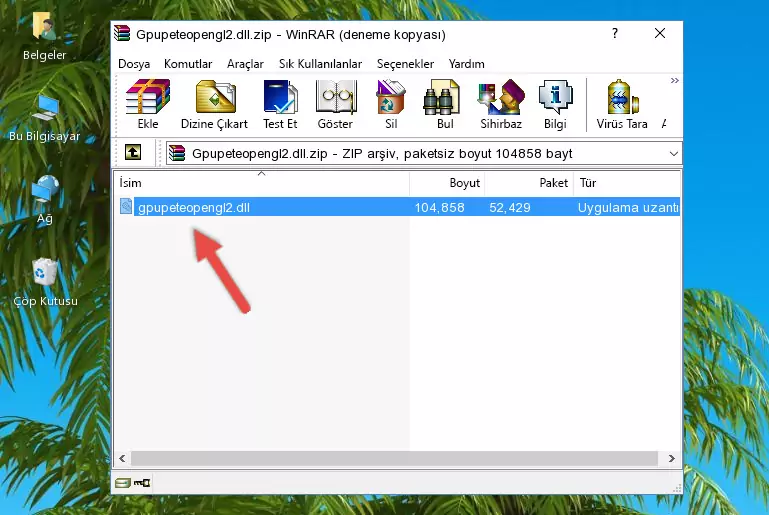Sort by the İsim column header
The height and width of the screenshot is (515, 769).
262,182
